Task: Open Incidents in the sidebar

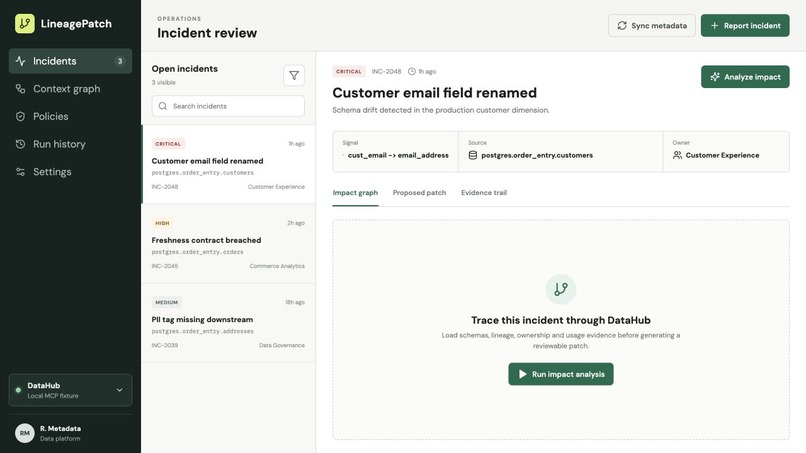Action: click(x=70, y=61)
